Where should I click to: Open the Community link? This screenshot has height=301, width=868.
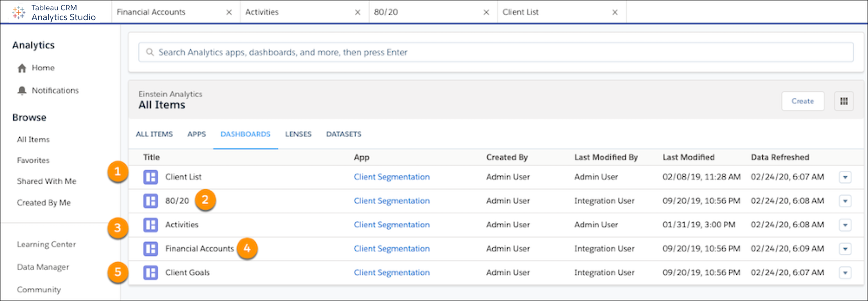coord(39,289)
